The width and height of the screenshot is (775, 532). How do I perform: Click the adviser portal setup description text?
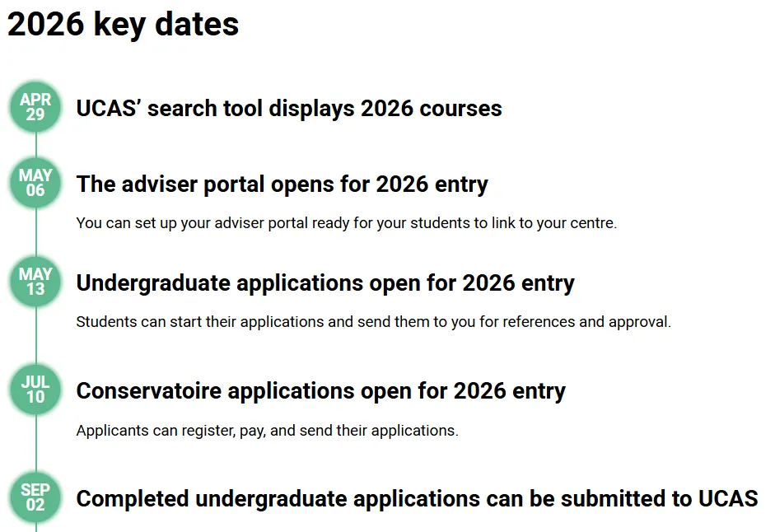346,223
